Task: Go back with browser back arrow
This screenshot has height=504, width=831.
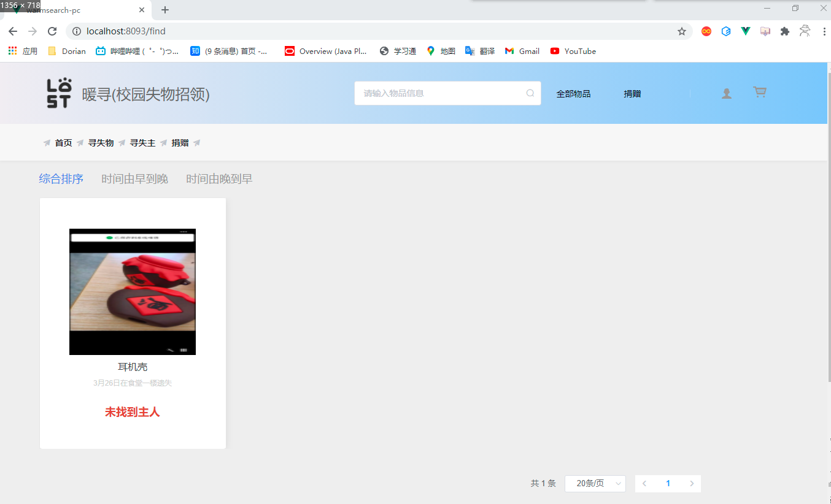Action: [x=13, y=31]
